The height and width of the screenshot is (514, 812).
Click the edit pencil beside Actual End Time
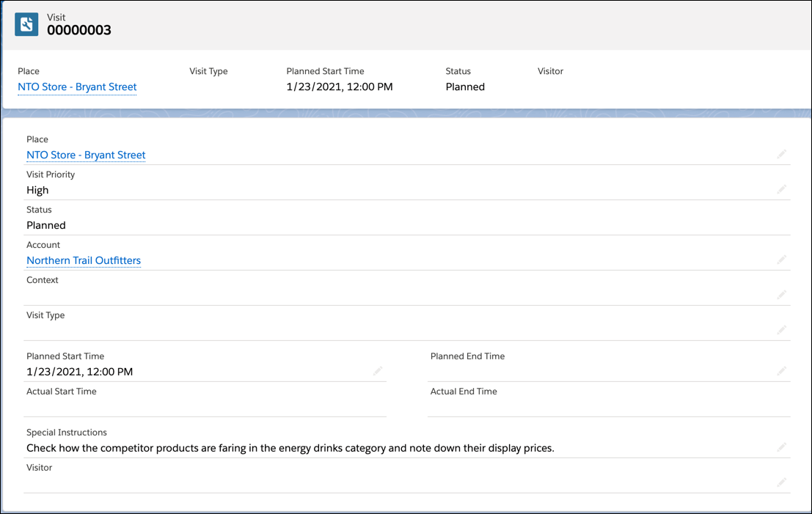tap(781, 406)
